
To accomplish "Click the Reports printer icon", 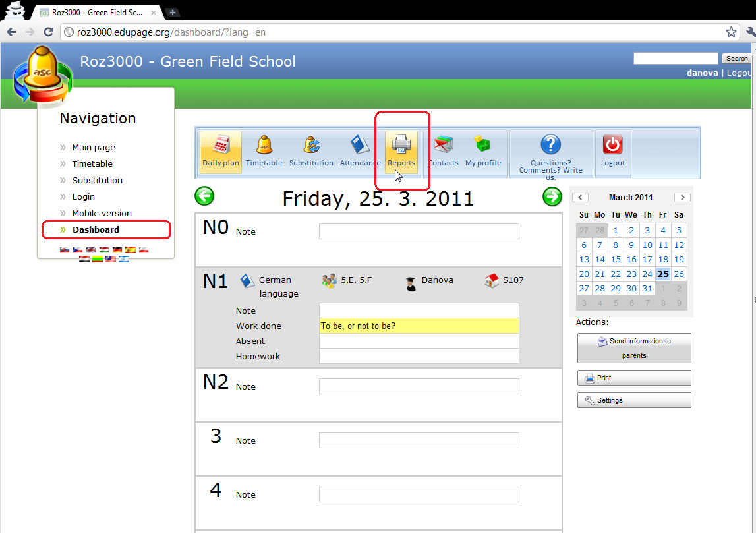I will (x=401, y=144).
